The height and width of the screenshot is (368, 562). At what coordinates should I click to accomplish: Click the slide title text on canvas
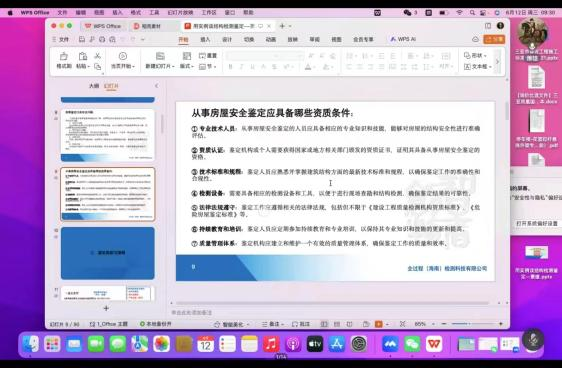click(272, 113)
